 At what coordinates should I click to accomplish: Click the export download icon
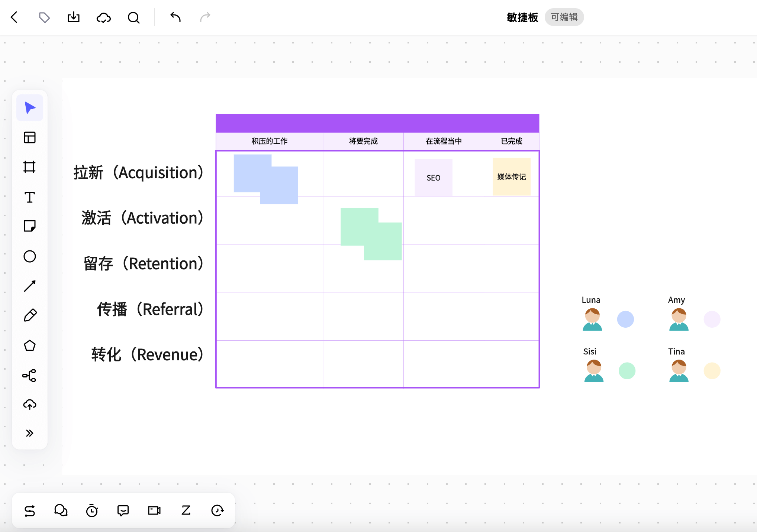click(x=74, y=17)
